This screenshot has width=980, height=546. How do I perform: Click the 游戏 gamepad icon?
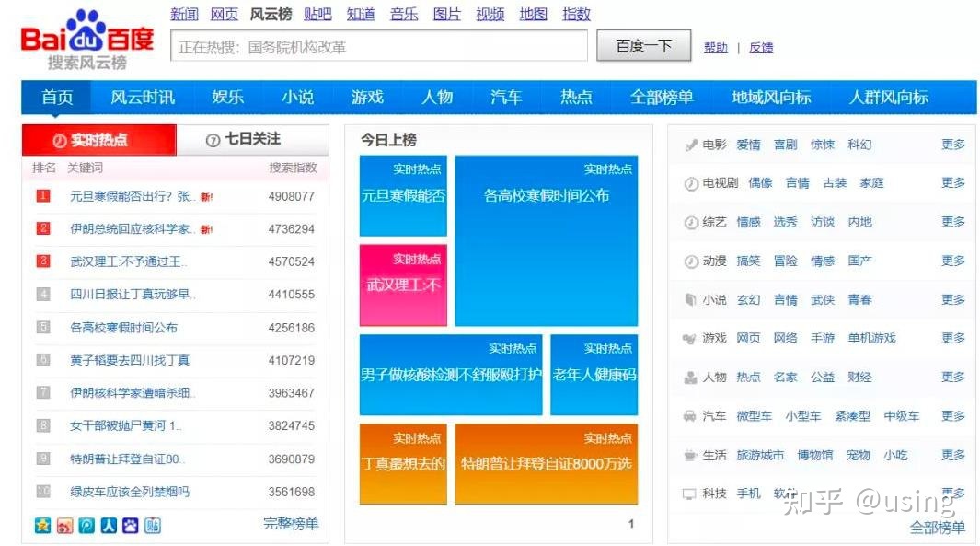pyautogui.click(x=689, y=339)
